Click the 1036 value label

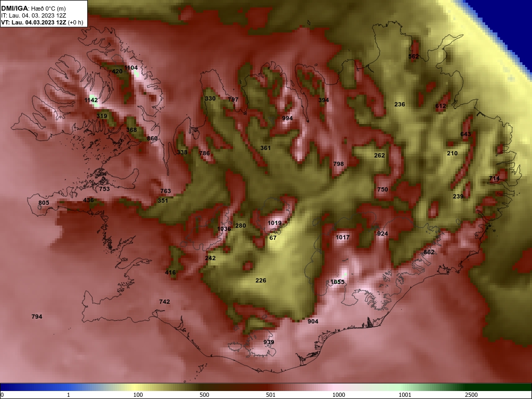click(224, 229)
